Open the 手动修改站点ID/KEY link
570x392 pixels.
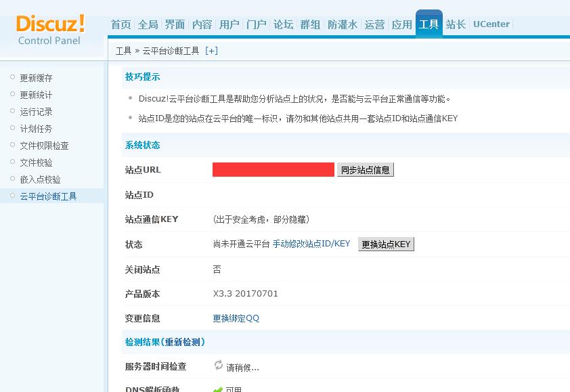311,244
